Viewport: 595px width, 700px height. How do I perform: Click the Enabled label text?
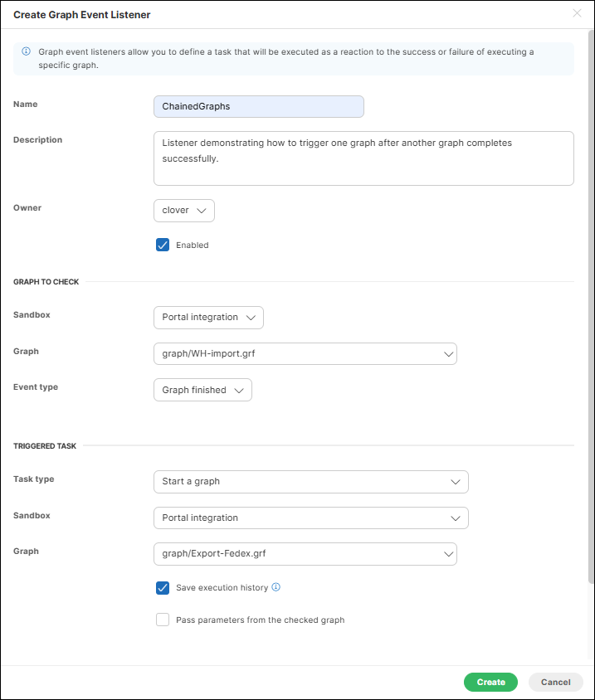pyautogui.click(x=192, y=245)
